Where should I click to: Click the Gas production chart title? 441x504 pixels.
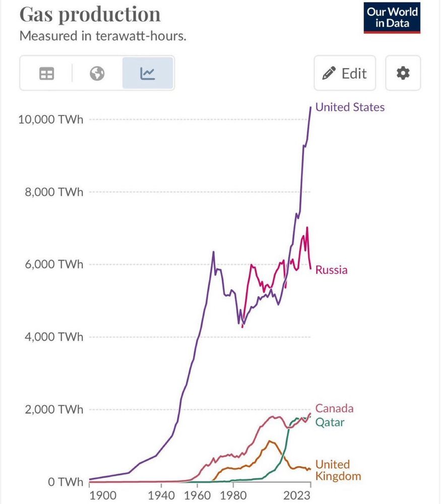[90, 14]
